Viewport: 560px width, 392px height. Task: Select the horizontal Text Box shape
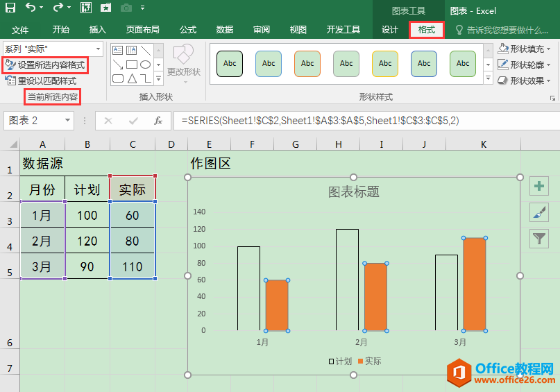click(x=117, y=51)
